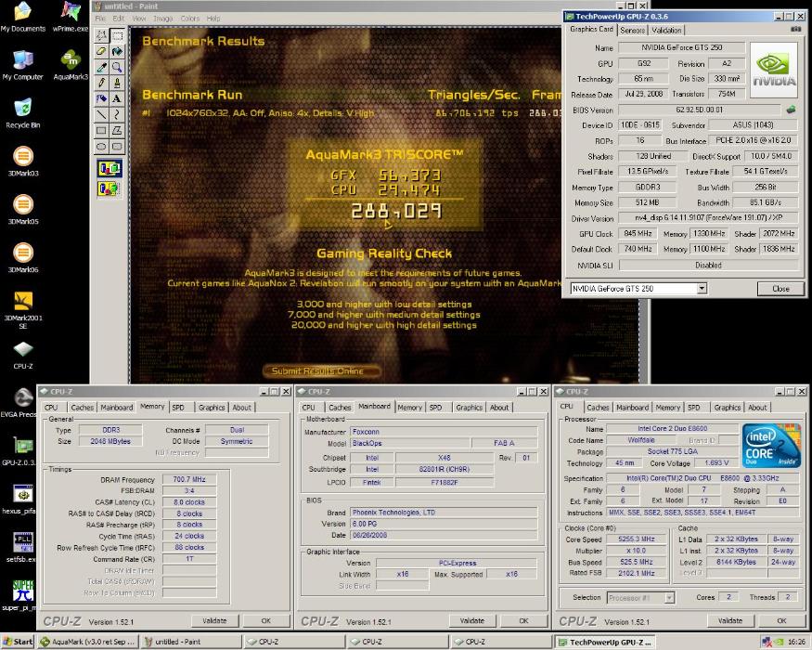Select the Airbrush tool in Paint
Screen dimensions: 812x650
[101, 98]
